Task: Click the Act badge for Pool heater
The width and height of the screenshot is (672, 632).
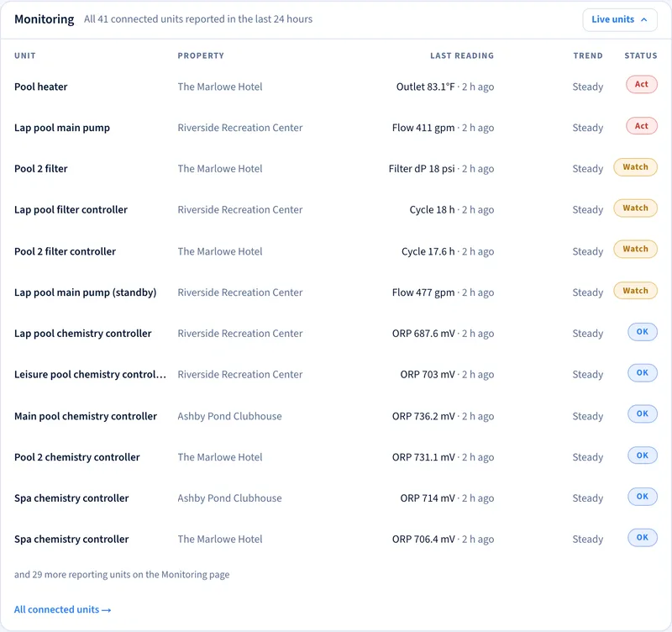Action: click(641, 85)
